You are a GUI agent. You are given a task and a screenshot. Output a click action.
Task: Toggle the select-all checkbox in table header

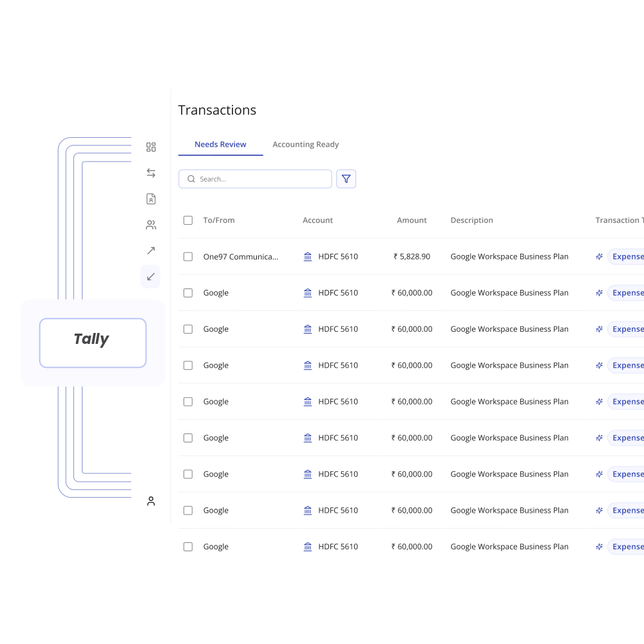tap(187, 220)
